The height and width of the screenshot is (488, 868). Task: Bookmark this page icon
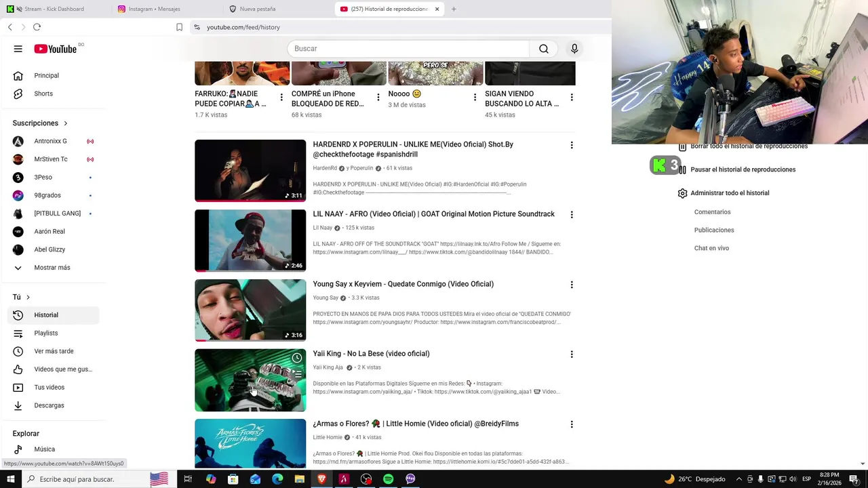coord(179,27)
